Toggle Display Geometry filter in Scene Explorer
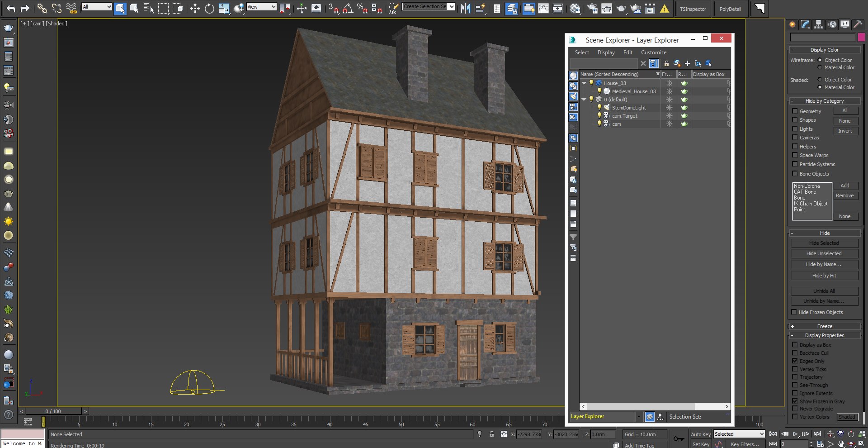Viewport: 868px width, 448px height. click(573, 76)
